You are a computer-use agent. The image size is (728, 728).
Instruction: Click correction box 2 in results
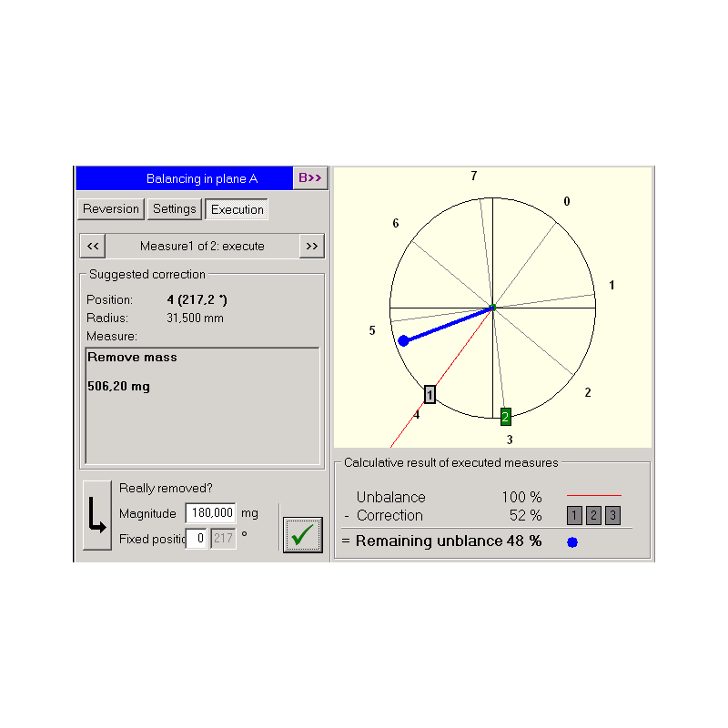click(x=593, y=516)
